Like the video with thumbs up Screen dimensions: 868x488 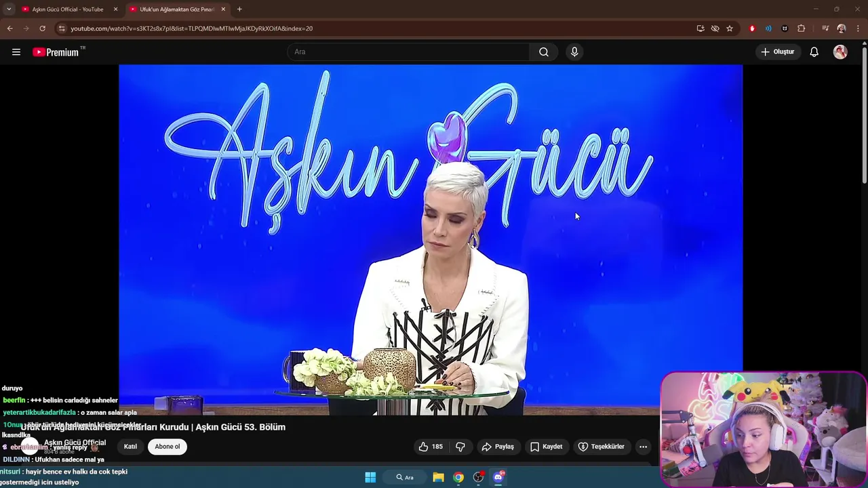point(431,447)
